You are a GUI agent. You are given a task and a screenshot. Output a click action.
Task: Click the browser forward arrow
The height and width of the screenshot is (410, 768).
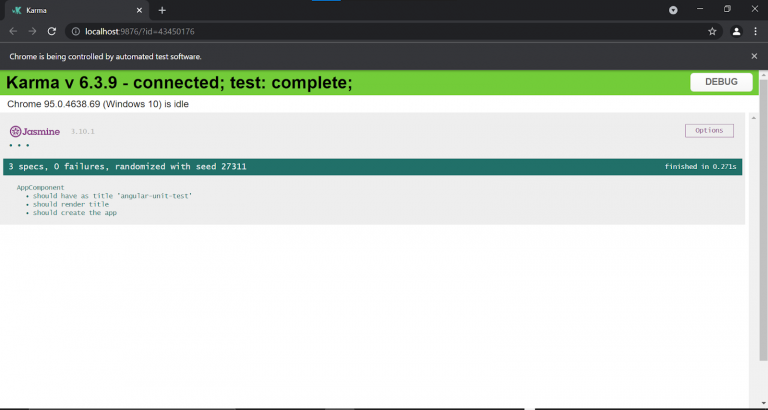[x=32, y=31]
